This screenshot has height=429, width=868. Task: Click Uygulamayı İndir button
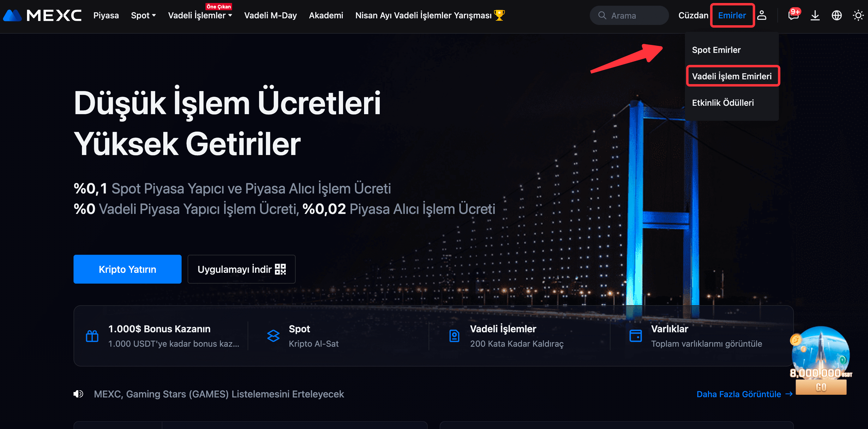(241, 269)
